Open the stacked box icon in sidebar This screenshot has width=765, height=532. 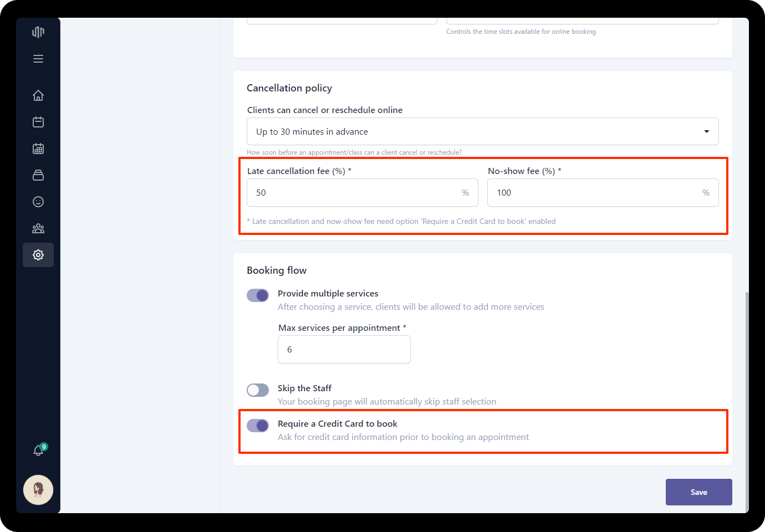click(38, 175)
